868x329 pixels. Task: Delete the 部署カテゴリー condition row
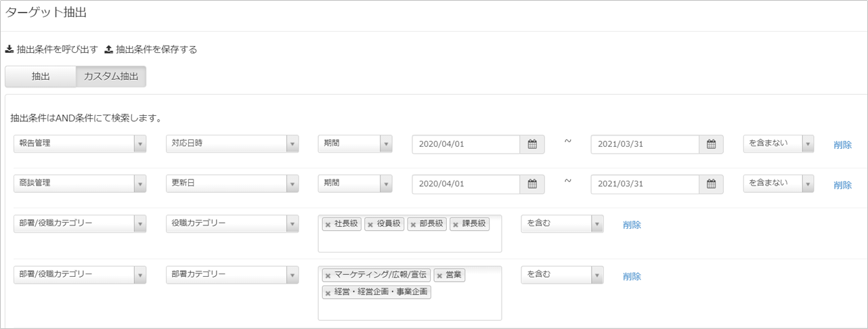(632, 276)
